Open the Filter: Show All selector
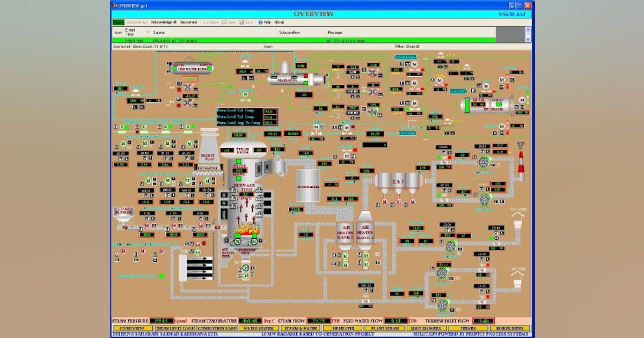 (408, 46)
